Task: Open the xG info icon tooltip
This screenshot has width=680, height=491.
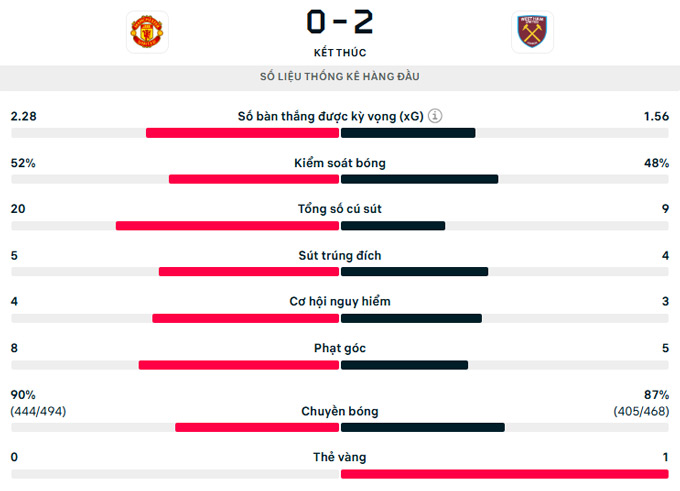Action: (435, 116)
